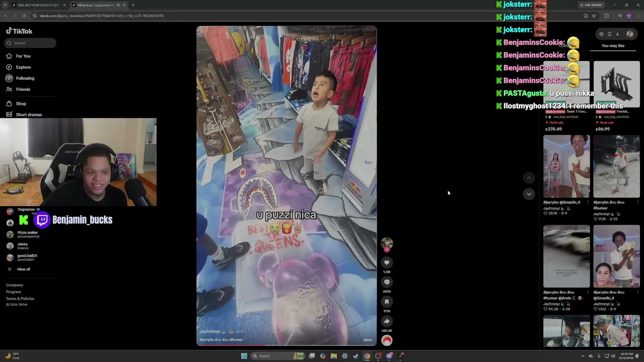Viewport: 644px width, 362px height.
Task: Bookmark the video with the favorites icon
Action: (x=386, y=302)
